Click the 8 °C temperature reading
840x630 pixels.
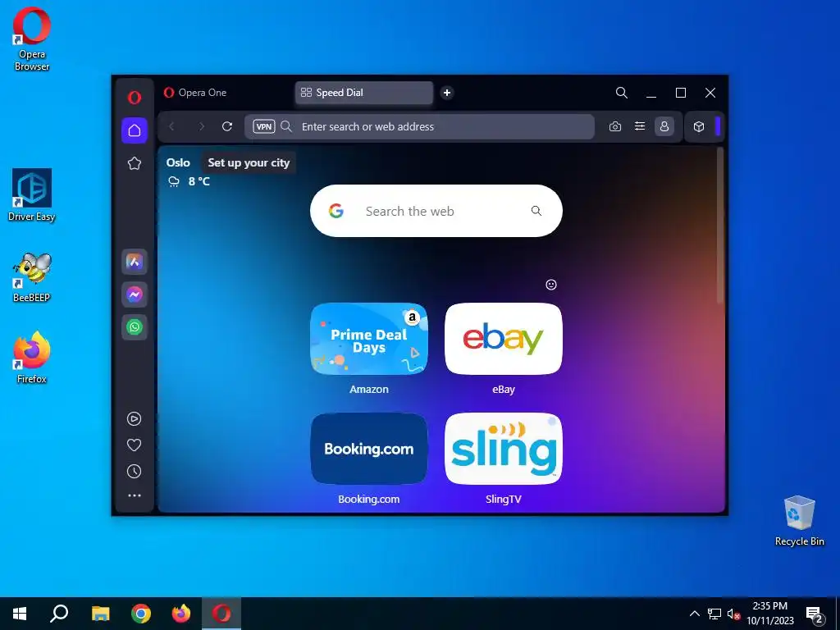point(199,181)
